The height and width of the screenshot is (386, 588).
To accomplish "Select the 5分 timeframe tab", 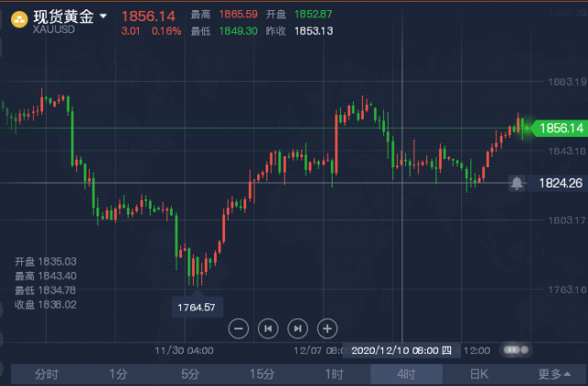I will tap(190, 374).
